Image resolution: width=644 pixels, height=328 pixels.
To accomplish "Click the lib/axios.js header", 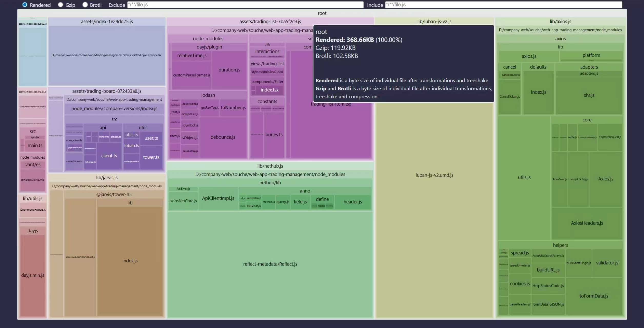I will point(560,22).
